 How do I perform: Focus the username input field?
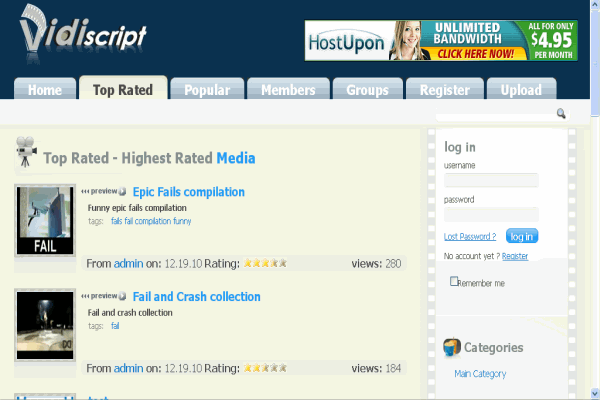tap(491, 181)
